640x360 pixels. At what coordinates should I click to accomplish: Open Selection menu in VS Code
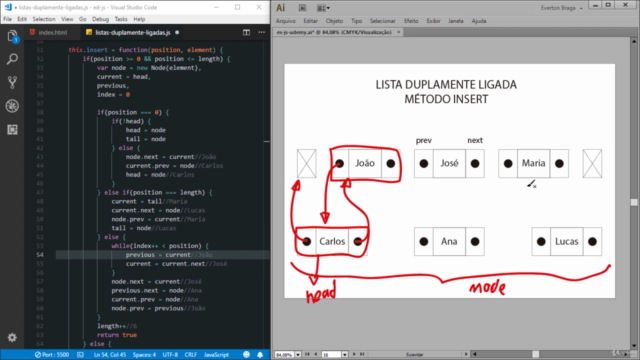pos(44,19)
